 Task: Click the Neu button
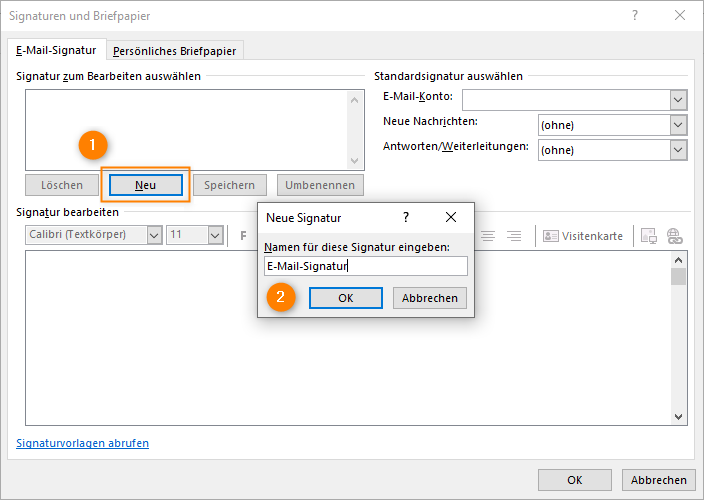tap(145, 185)
